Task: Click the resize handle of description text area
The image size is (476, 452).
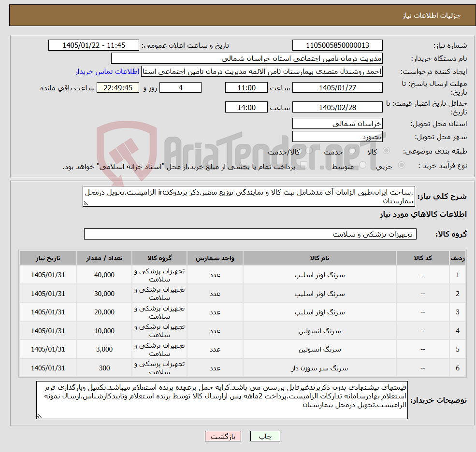Action: 86,204
